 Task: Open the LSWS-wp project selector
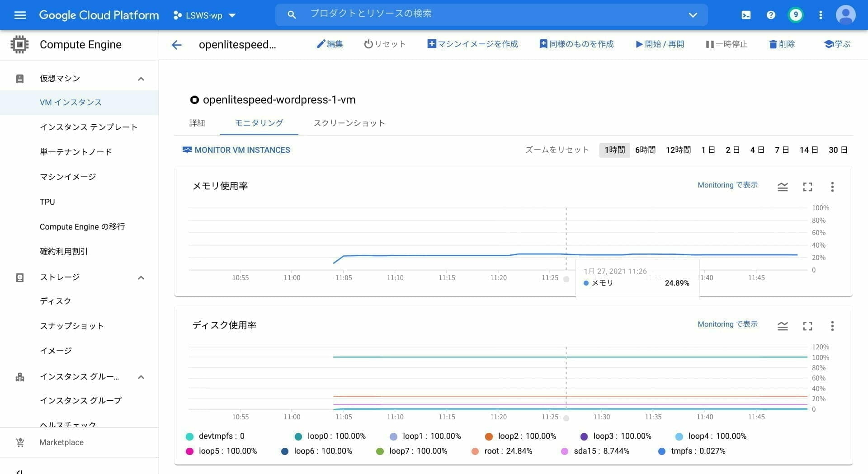205,15
